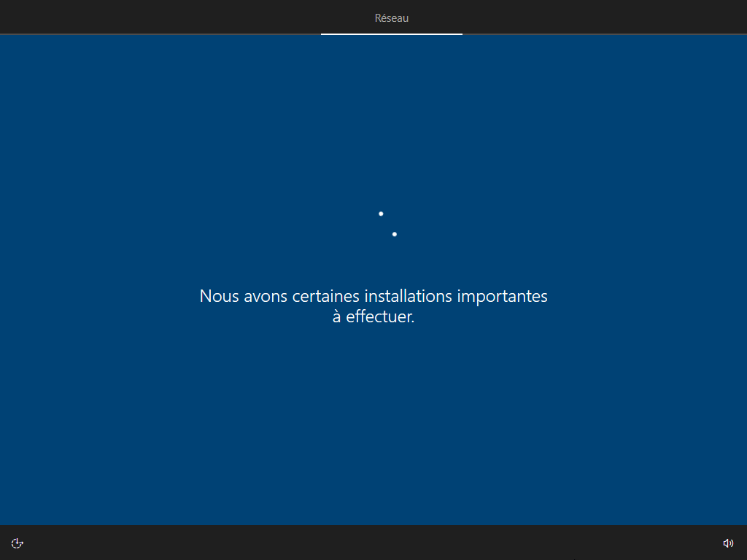Open the ease of access icon
The height and width of the screenshot is (560, 747).
[18, 543]
